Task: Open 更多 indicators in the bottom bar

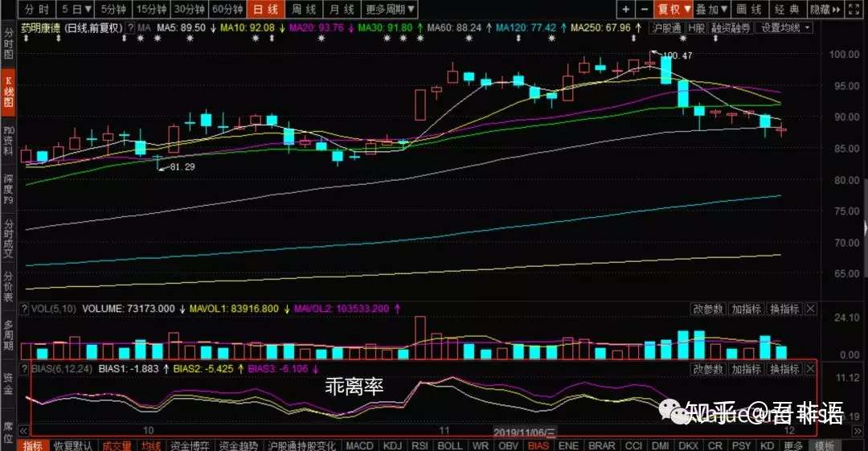Action: (792, 445)
